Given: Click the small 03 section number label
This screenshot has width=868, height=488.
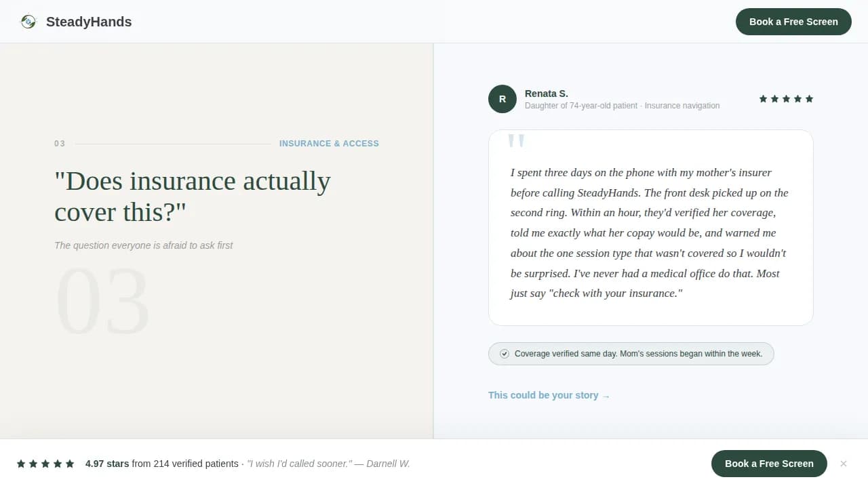Looking at the screenshot, I should point(60,144).
